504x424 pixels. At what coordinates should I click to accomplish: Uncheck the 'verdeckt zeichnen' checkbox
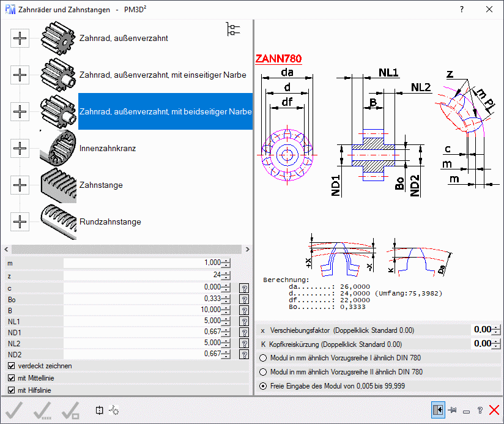[12, 366]
